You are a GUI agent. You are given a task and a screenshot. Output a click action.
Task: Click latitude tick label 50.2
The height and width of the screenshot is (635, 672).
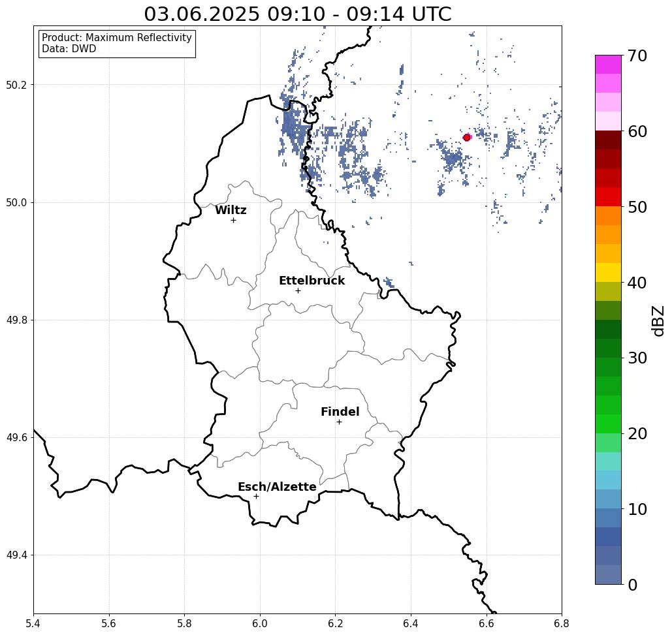16,85
